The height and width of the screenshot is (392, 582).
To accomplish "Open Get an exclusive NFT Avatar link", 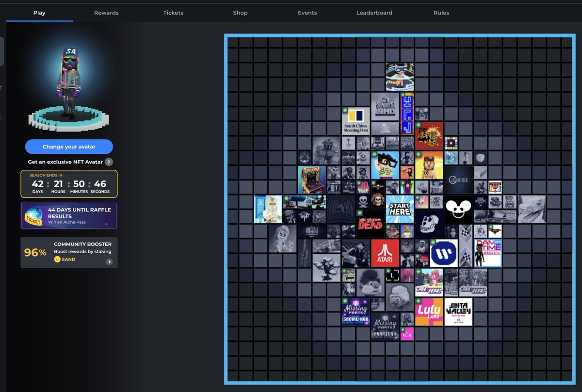I will pos(65,162).
